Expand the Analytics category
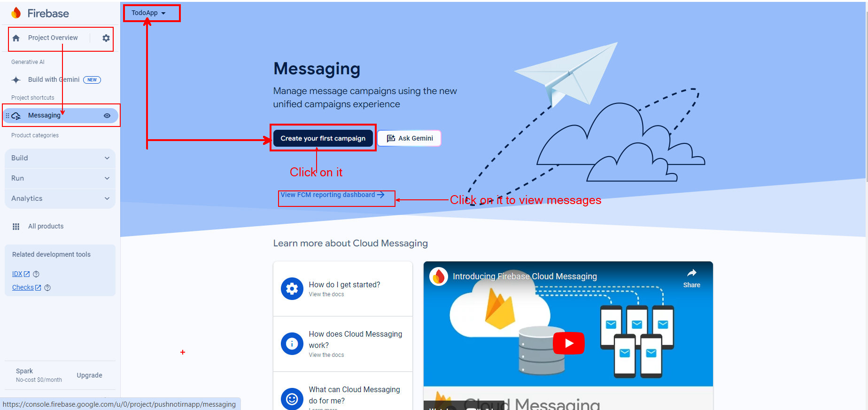This screenshot has width=868, height=410. [60, 198]
